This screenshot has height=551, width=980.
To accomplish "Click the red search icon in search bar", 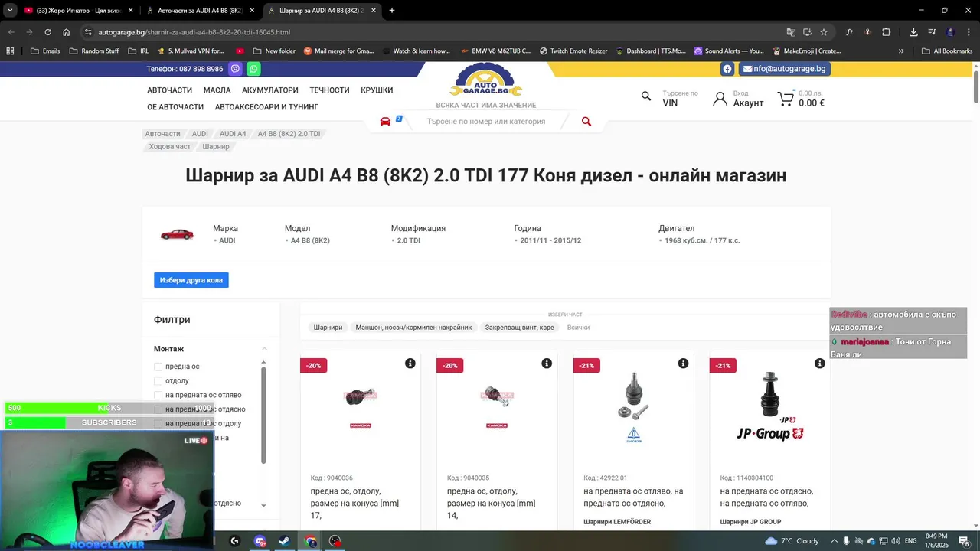I will point(586,121).
